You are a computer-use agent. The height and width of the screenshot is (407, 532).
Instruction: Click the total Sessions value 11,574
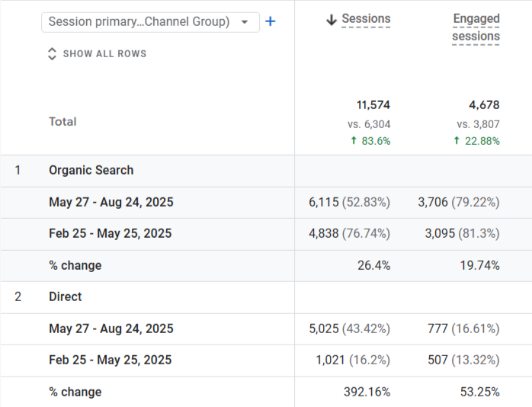point(373,105)
